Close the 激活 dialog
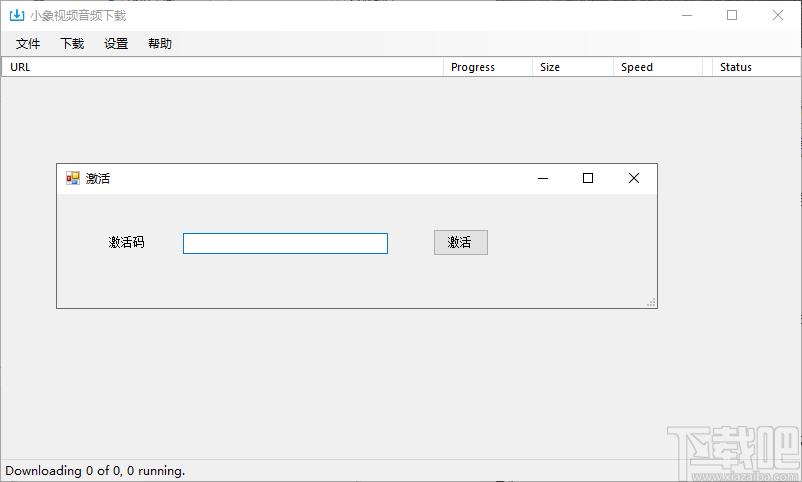The image size is (802, 482). [x=633, y=178]
